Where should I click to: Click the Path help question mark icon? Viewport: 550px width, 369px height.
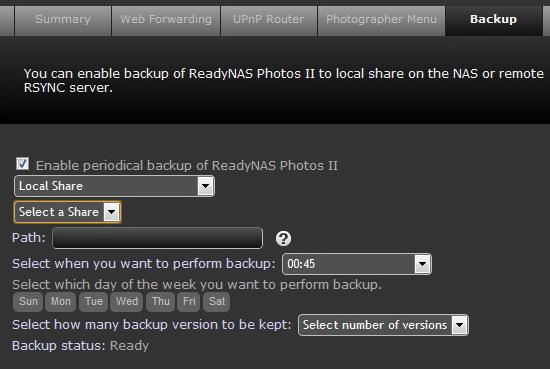point(283,239)
